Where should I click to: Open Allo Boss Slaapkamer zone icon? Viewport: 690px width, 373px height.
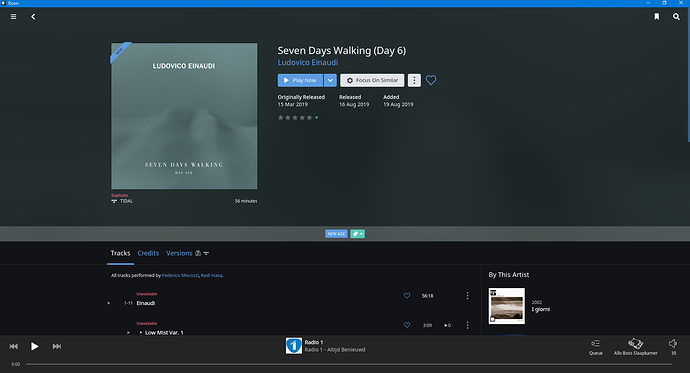pyautogui.click(x=635, y=343)
